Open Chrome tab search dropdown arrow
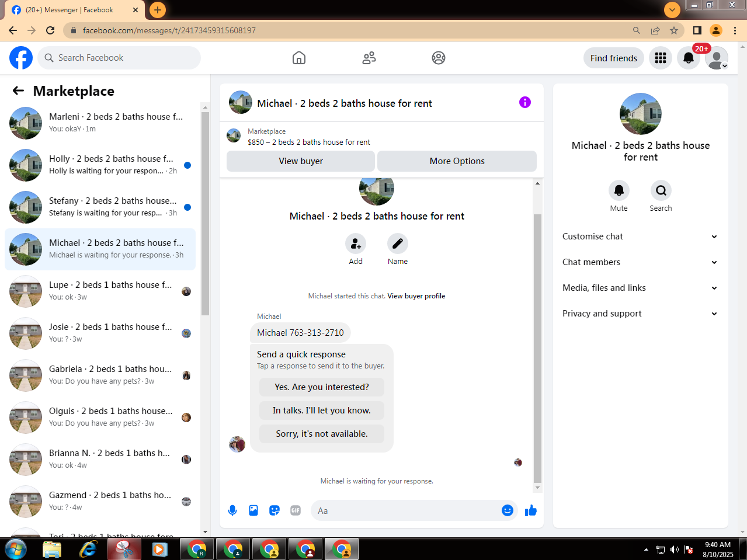747x560 pixels. pyautogui.click(x=672, y=9)
